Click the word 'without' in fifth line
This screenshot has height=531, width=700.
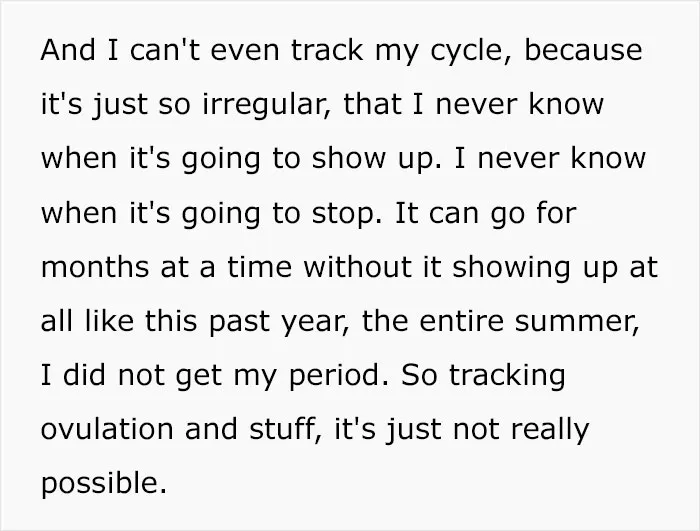358,267
